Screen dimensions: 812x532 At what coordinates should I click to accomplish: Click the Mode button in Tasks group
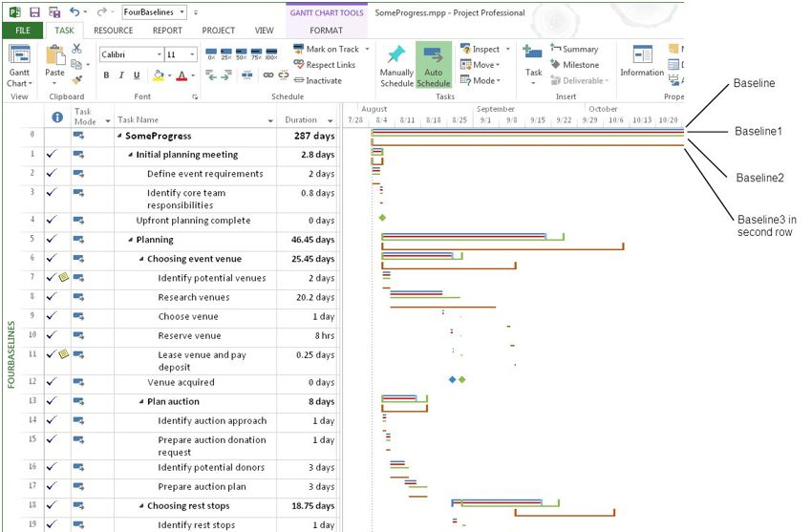[x=480, y=80]
